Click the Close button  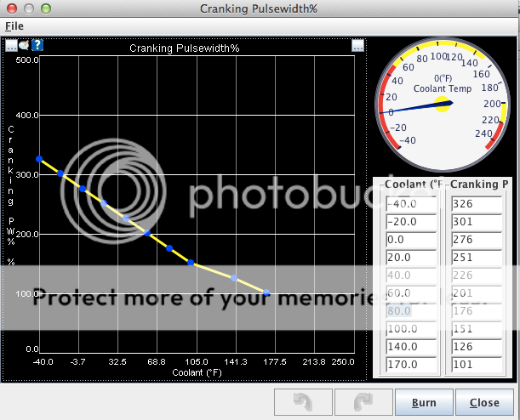click(484, 402)
